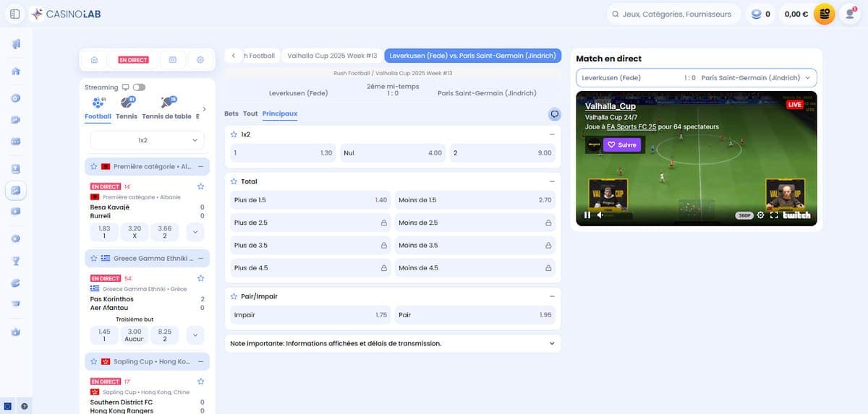Open the user profile avatar with notification
This screenshot has width=868, height=414.
(849, 14)
